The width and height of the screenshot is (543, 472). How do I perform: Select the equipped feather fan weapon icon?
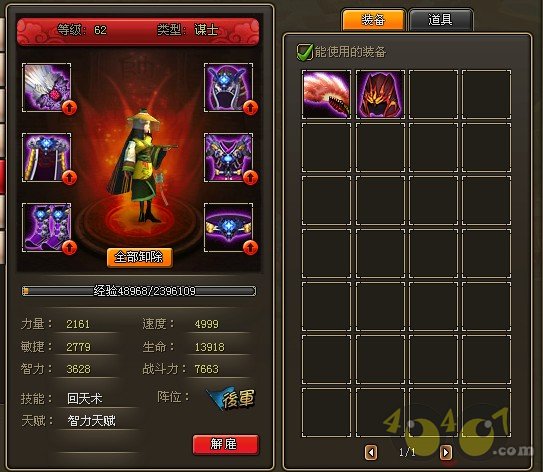(46, 88)
